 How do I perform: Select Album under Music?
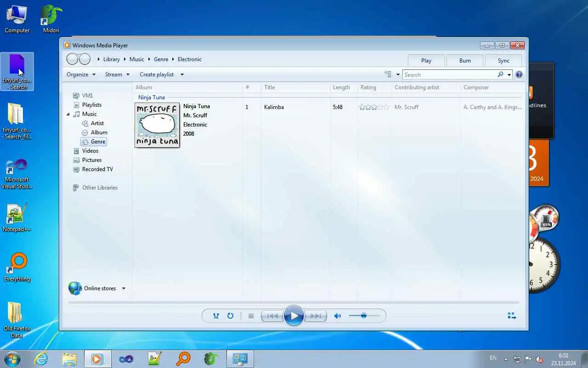tap(99, 132)
